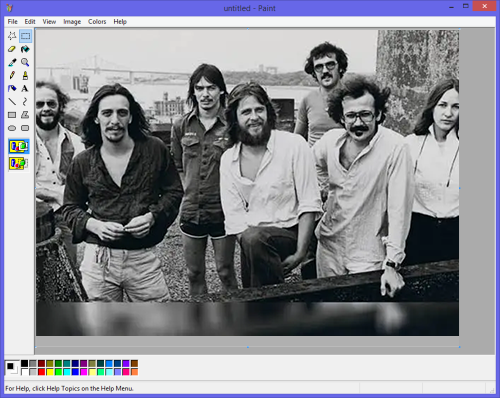Pick the olive color swatch

click(50, 363)
